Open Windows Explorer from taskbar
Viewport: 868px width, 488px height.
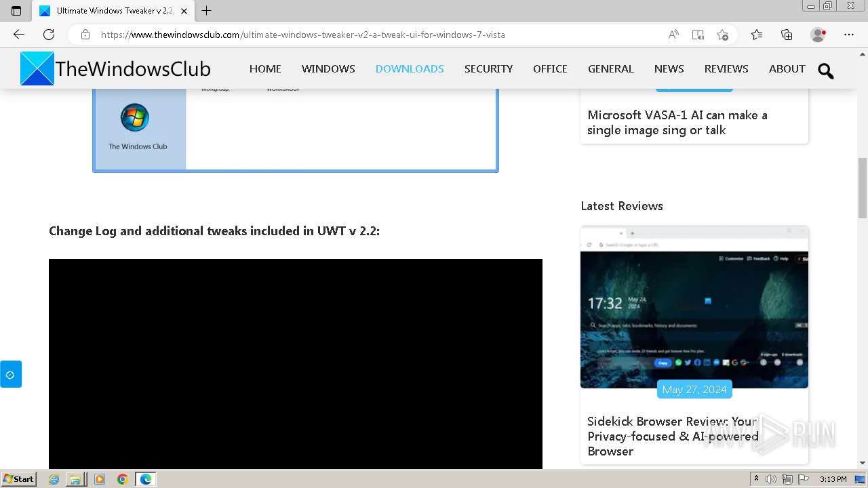[x=76, y=479]
